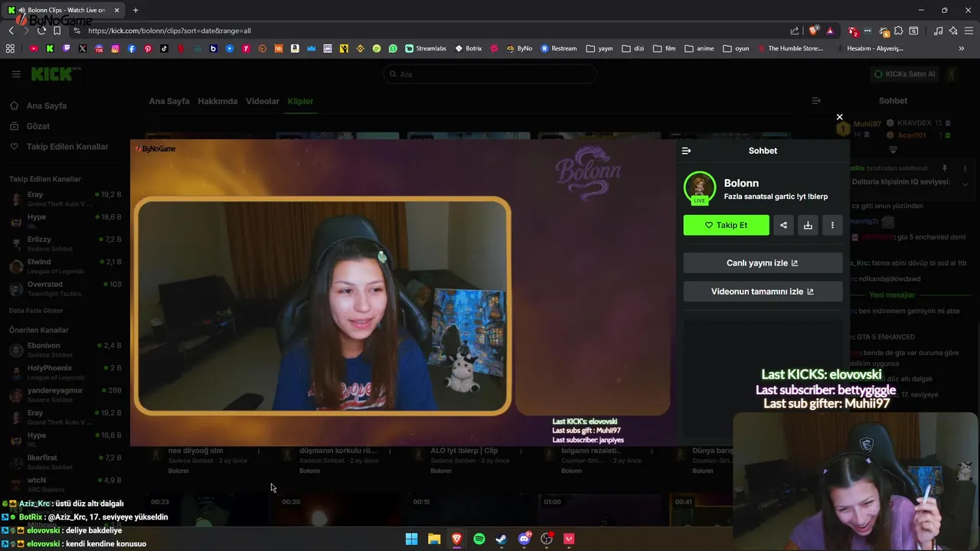Image resolution: width=980 pixels, height=551 pixels.
Task: Expand Daha Fazla Göster in sidebar
Action: [36, 311]
